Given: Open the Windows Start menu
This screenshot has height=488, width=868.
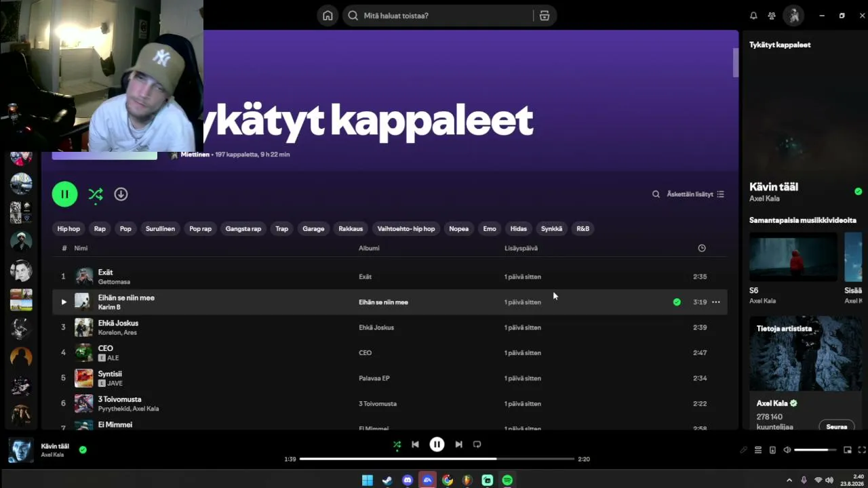Looking at the screenshot, I should point(368,481).
